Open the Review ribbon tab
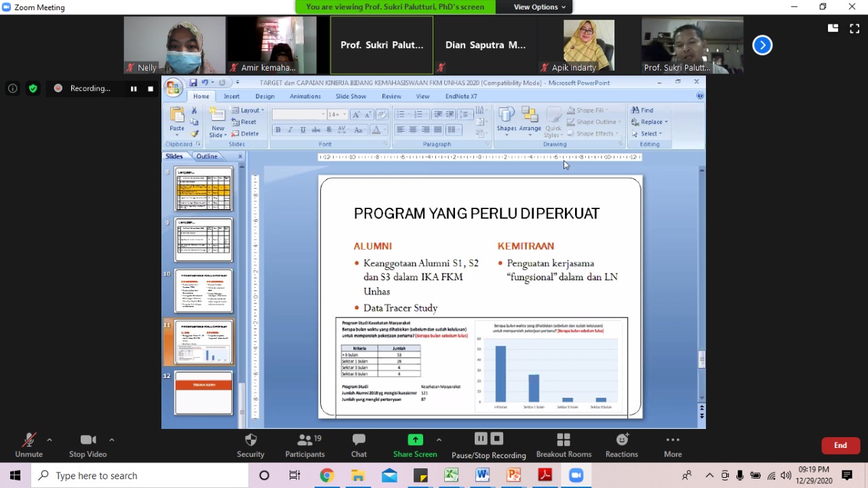Screen dimensions: 868x488 click(391, 96)
